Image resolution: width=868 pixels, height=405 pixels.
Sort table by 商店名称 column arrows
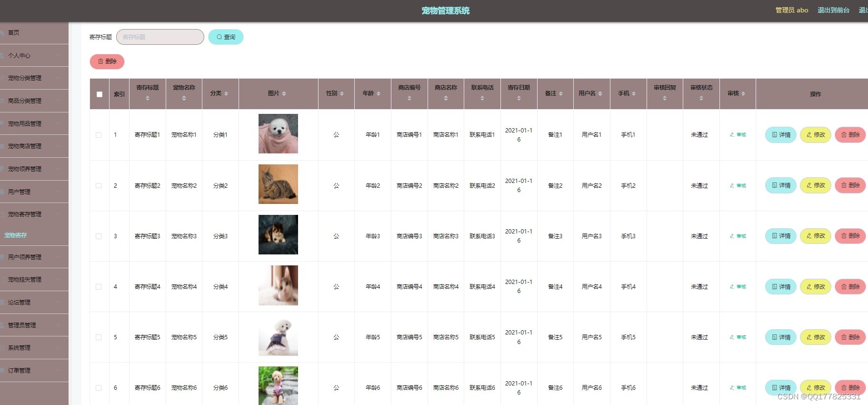coord(446,98)
